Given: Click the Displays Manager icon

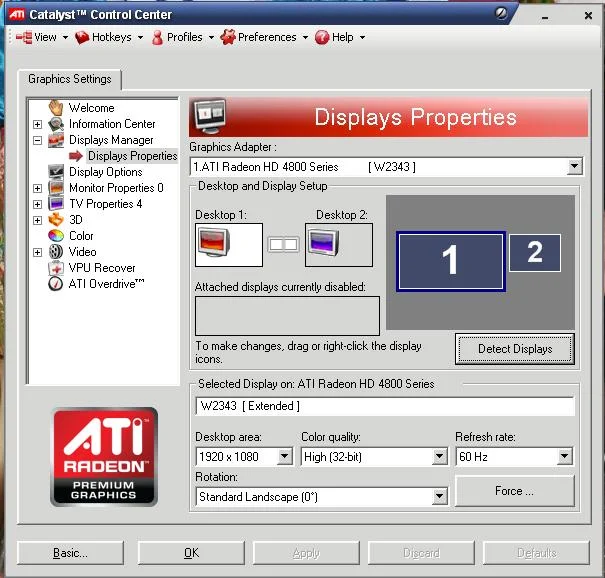Looking at the screenshot, I should point(56,140).
